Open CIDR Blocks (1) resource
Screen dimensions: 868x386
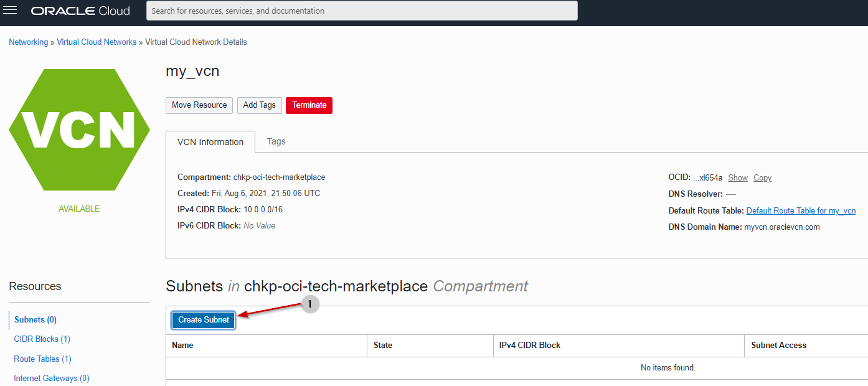tap(42, 339)
